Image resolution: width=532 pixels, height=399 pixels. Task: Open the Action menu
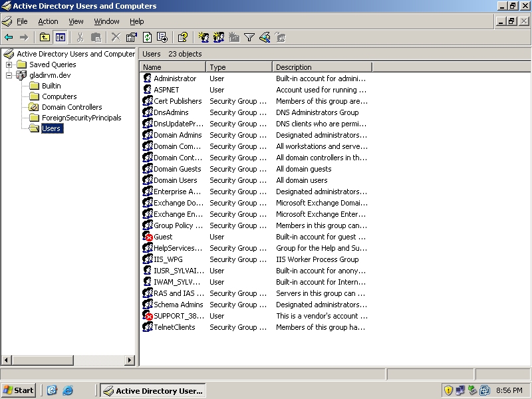tap(48, 21)
